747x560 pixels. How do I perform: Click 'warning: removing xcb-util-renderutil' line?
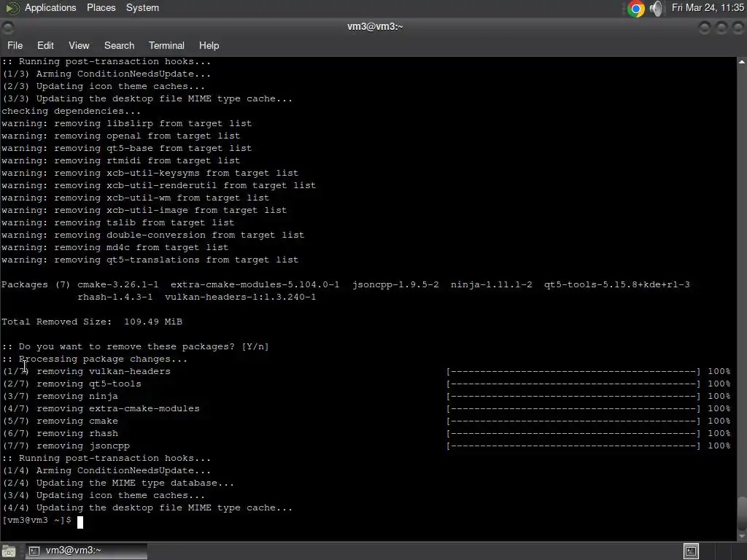[x=158, y=186]
